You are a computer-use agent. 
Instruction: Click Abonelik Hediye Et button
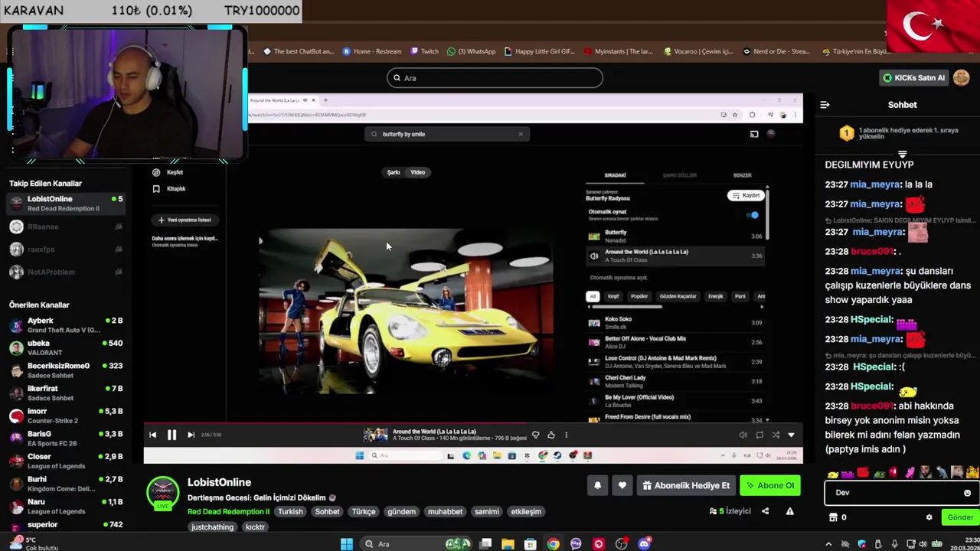tap(686, 485)
